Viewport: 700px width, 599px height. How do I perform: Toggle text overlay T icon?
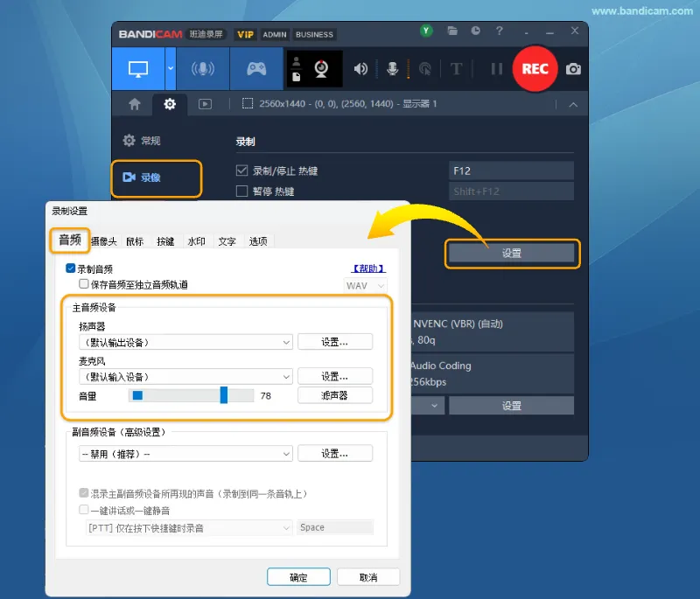[x=456, y=69]
